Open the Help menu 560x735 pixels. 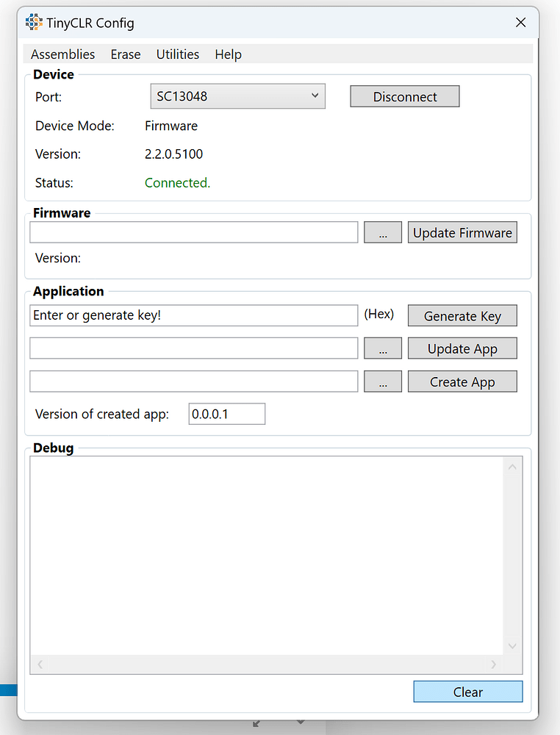[x=228, y=54]
